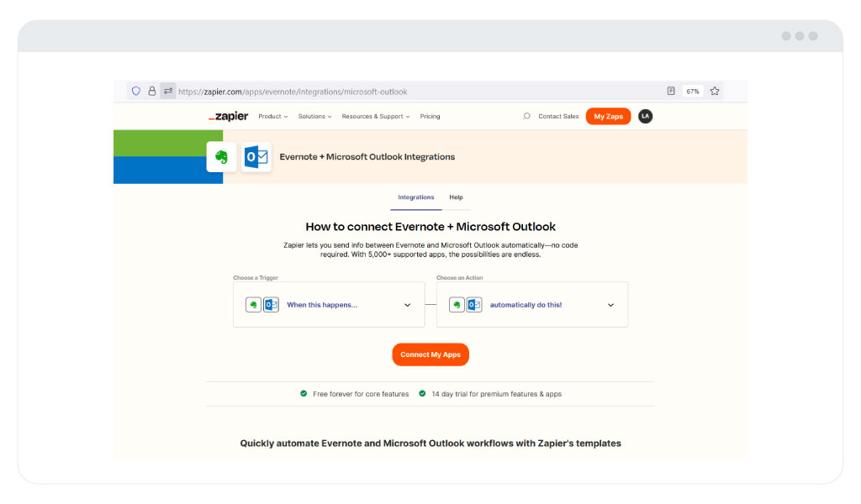The width and height of the screenshot is (861, 504).
Task: Toggle reader view icon in address bar
Action: click(x=671, y=91)
